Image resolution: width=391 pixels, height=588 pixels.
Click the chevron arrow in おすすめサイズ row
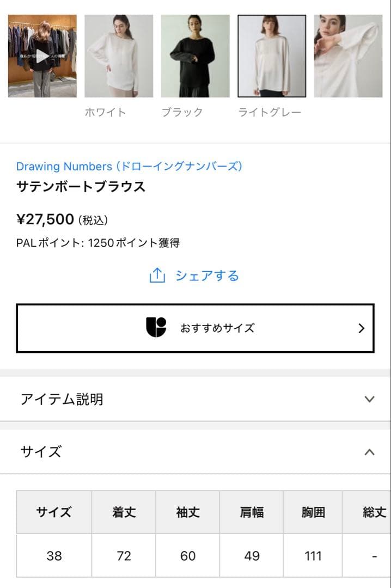click(361, 327)
